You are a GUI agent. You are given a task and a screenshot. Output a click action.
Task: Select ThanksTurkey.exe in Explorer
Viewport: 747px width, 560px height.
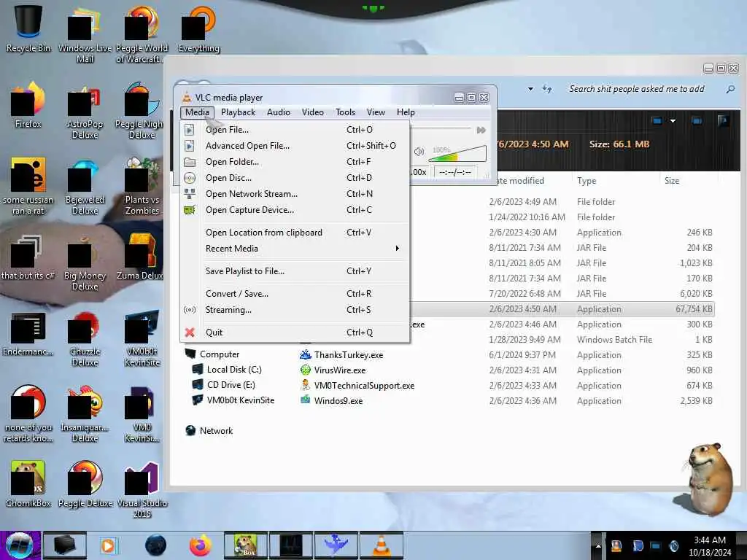[349, 355]
